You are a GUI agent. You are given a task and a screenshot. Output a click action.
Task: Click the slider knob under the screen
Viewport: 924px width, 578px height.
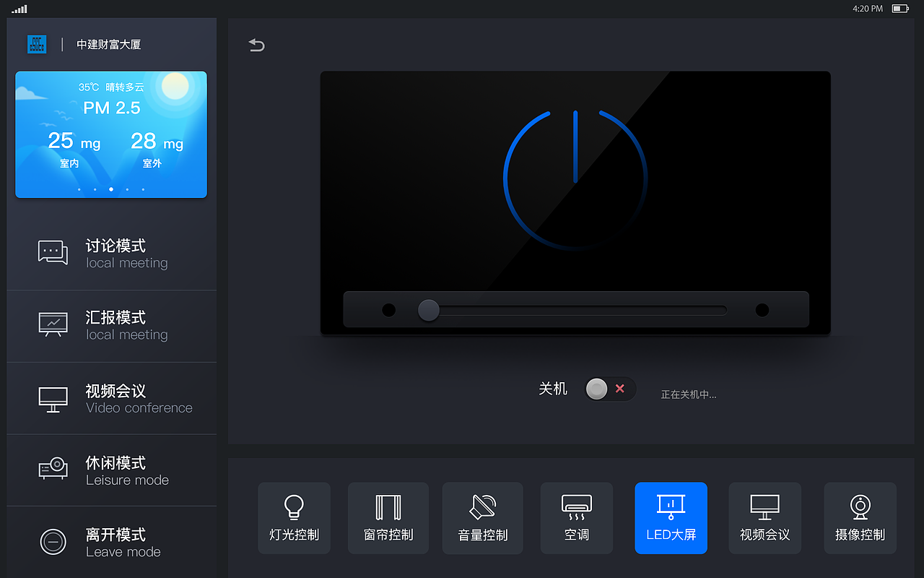429,310
